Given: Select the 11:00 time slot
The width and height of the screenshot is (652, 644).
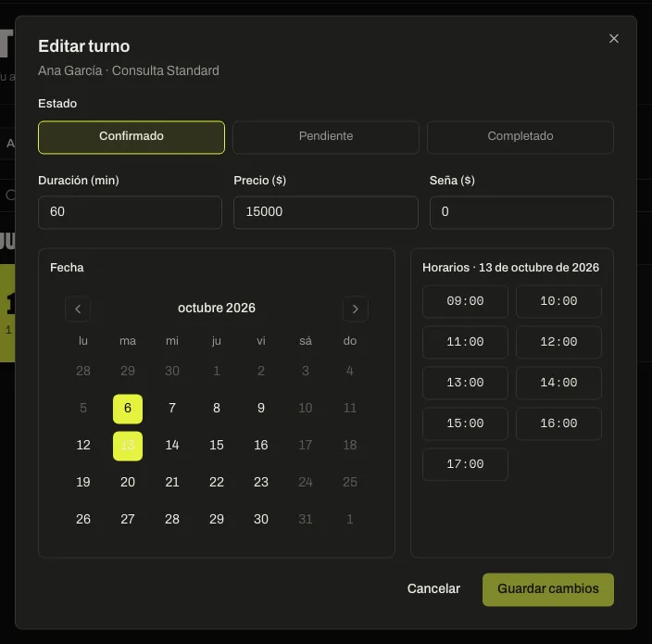Looking at the screenshot, I should click(465, 342).
